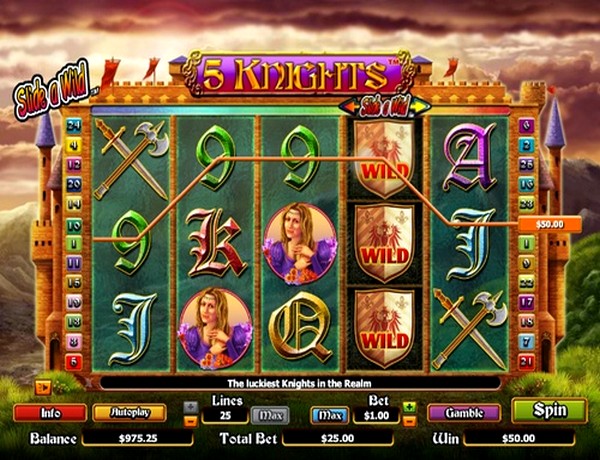
Task: Select payline 17 indicator on right
Action: click(526, 302)
